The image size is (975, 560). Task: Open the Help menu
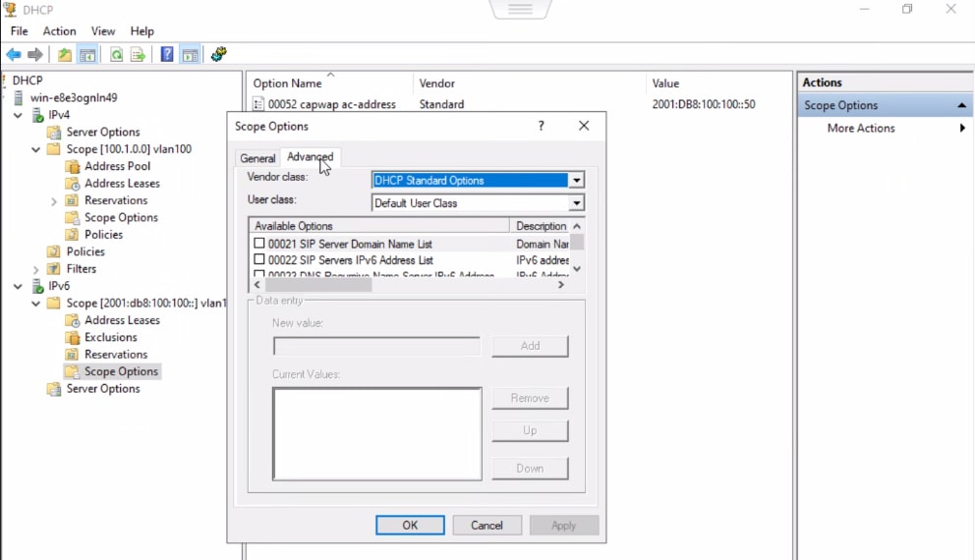142,31
